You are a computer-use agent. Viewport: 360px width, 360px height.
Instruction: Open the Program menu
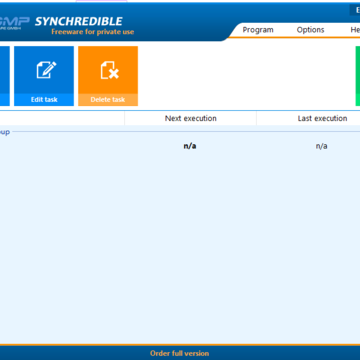pos(258,30)
